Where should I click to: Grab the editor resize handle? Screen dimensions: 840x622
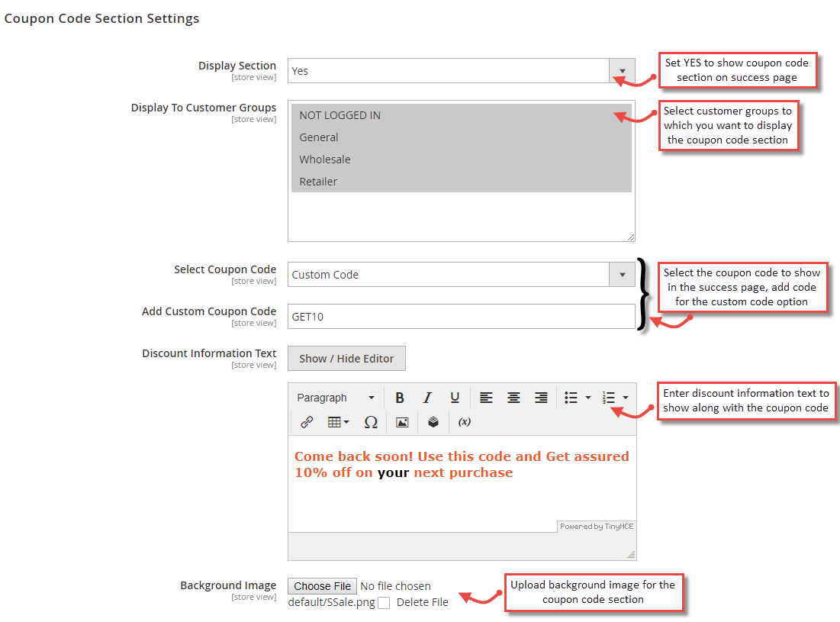click(x=631, y=555)
